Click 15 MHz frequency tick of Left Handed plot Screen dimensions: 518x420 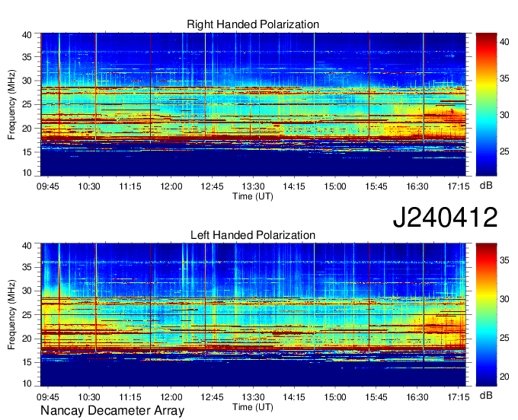coord(27,362)
